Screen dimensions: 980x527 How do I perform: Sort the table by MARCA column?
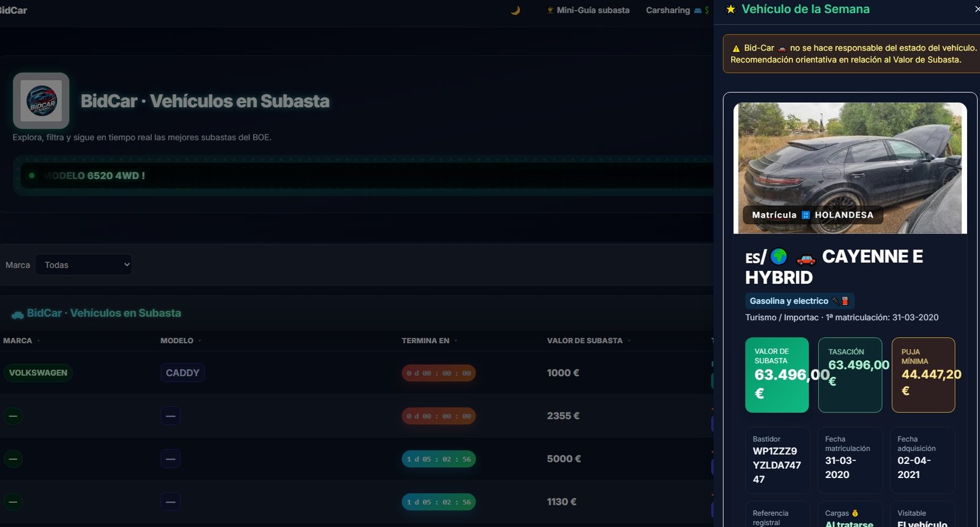[x=18, y=341]
